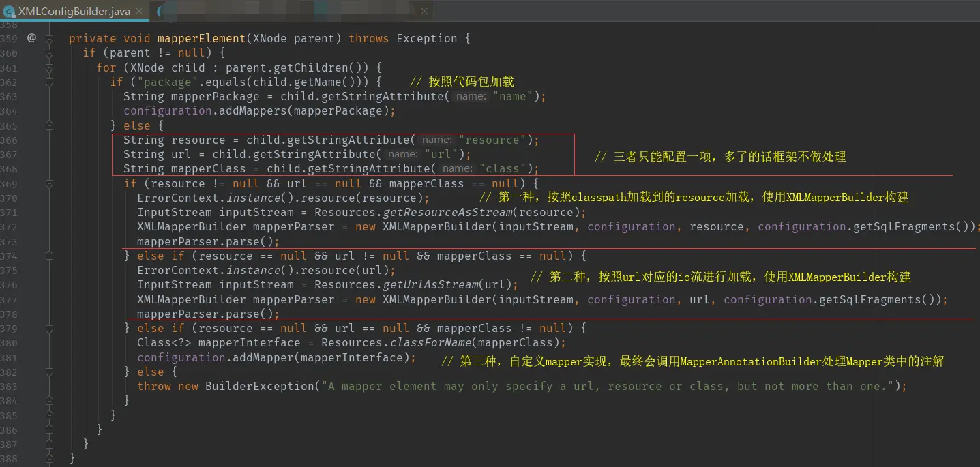Click the @ annotation gutter icon beside line 359

tap(31, 38)
